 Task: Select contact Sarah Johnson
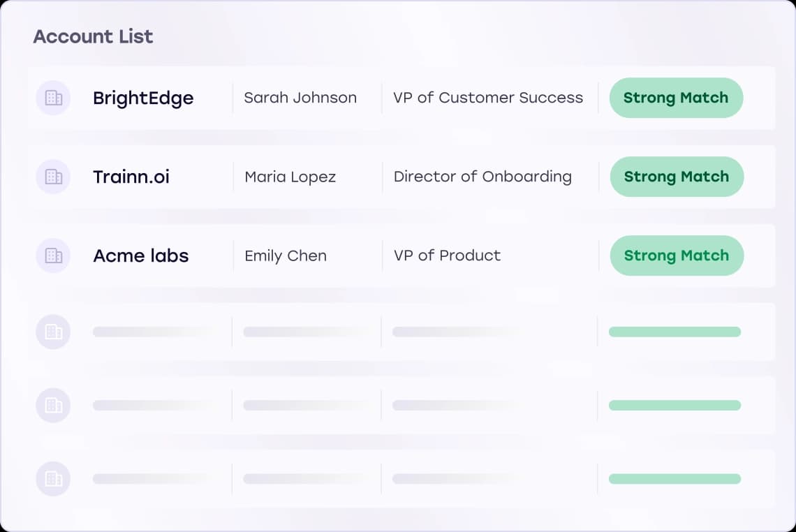pyautogui.click(x=300, y=98)
